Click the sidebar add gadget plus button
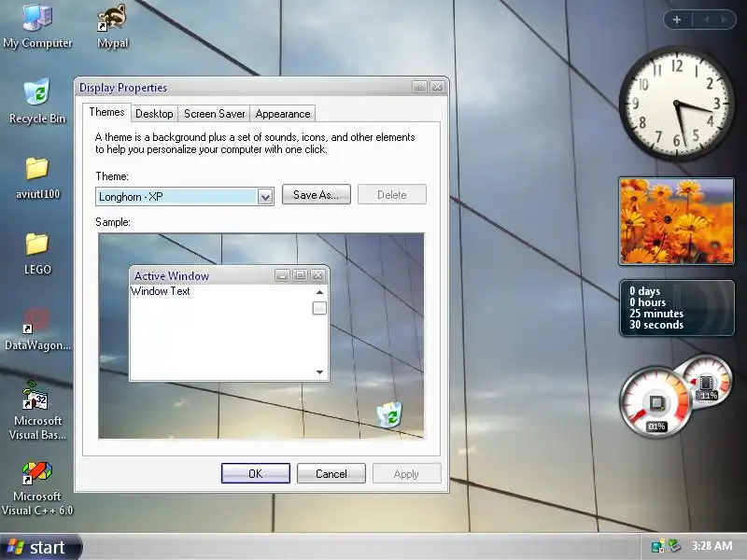The width and height of the screenshot is (747, 560). tap(677, 20)
